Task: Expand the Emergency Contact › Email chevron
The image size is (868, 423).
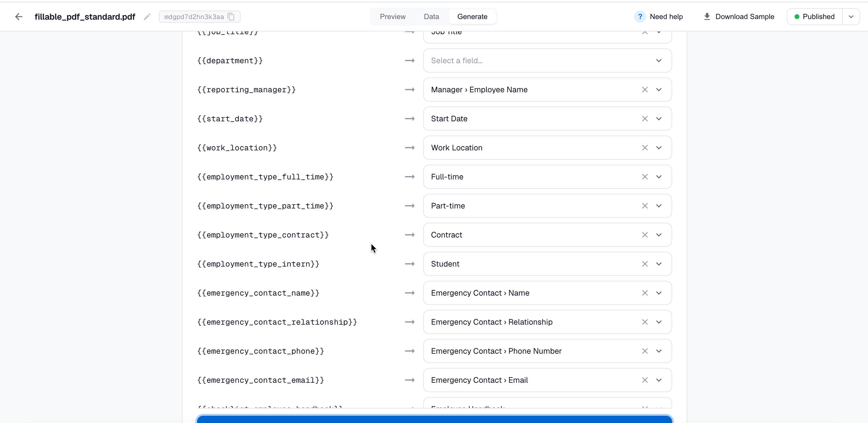Action: pos(659,379)
